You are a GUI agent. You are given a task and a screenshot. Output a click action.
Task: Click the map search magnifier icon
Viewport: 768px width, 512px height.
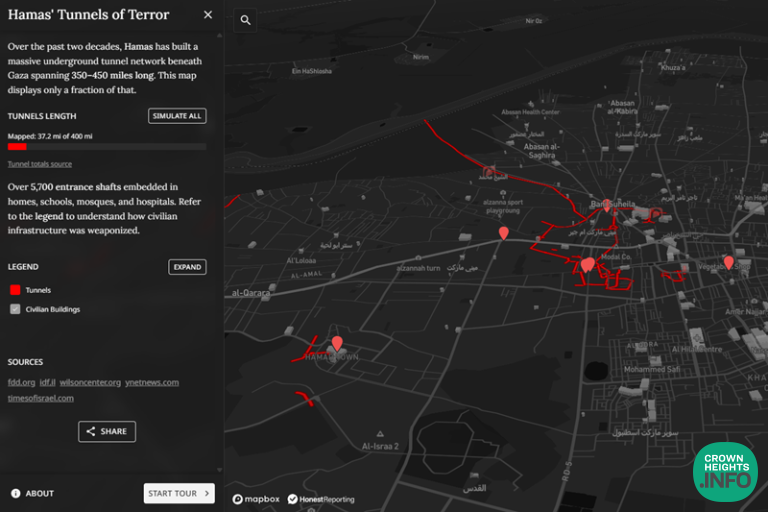coord(246,20)
